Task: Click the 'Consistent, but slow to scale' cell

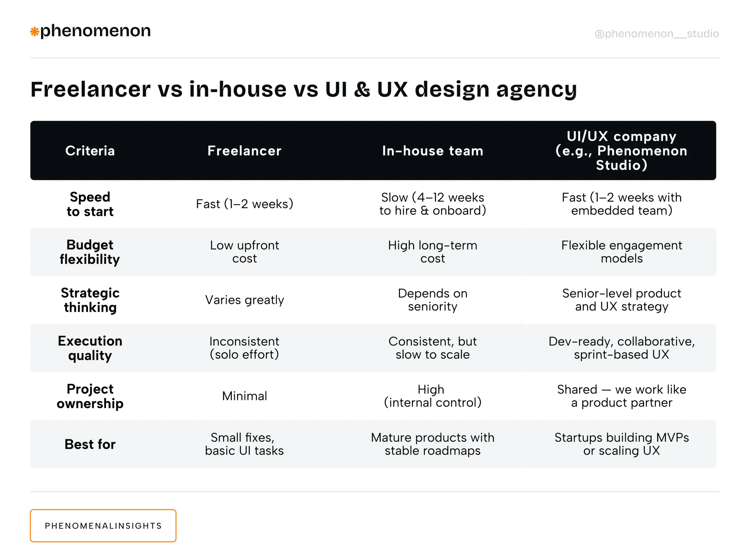Action: 432,348
